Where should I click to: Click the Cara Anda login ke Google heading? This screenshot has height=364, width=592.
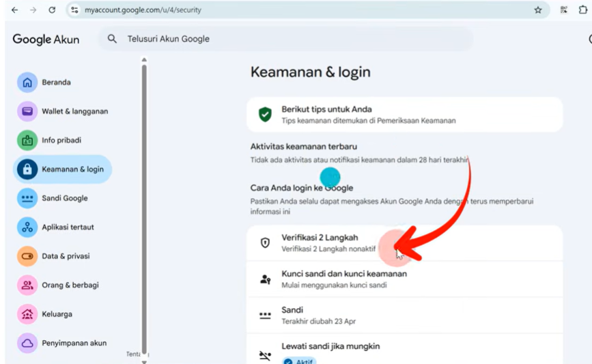pyautogui.click(x=302, y=188)
